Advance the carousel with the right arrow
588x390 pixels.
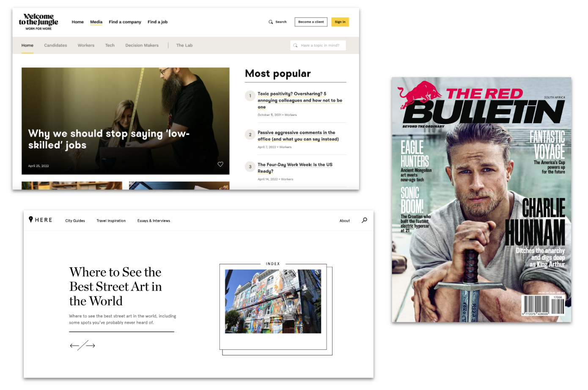91,345
